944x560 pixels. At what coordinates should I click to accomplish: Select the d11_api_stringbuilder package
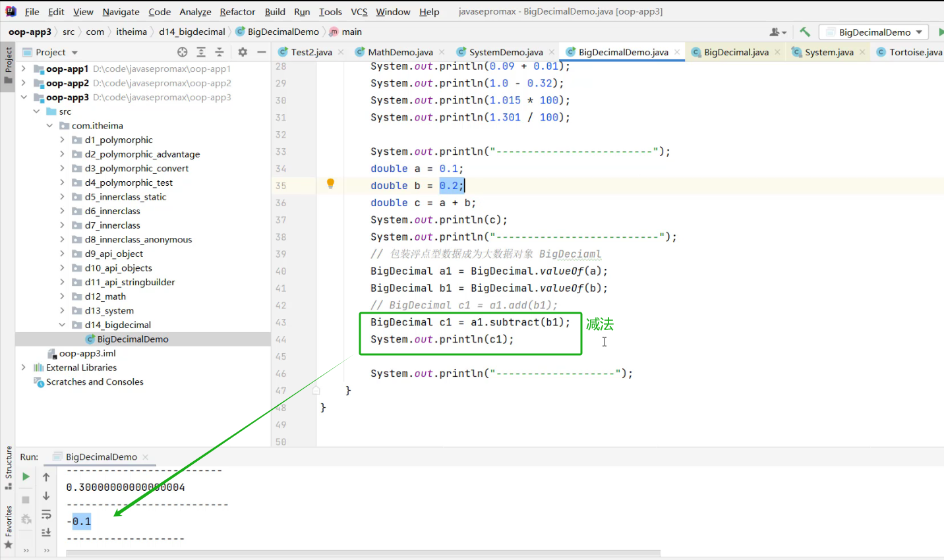(x=129, y=282)
